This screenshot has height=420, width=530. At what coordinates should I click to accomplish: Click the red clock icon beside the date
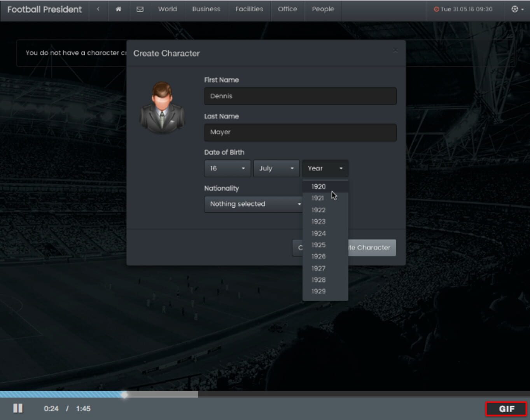(x=436, y=9)
